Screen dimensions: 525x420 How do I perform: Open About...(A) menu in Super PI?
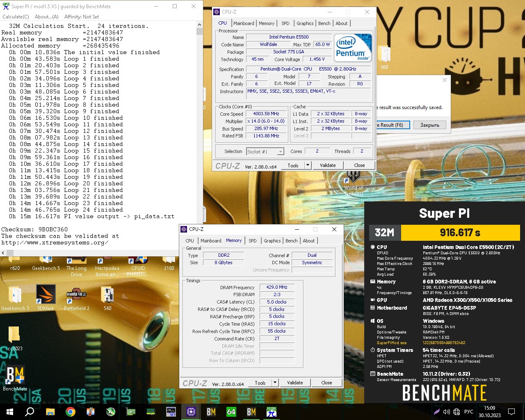(x=46, y=17)
